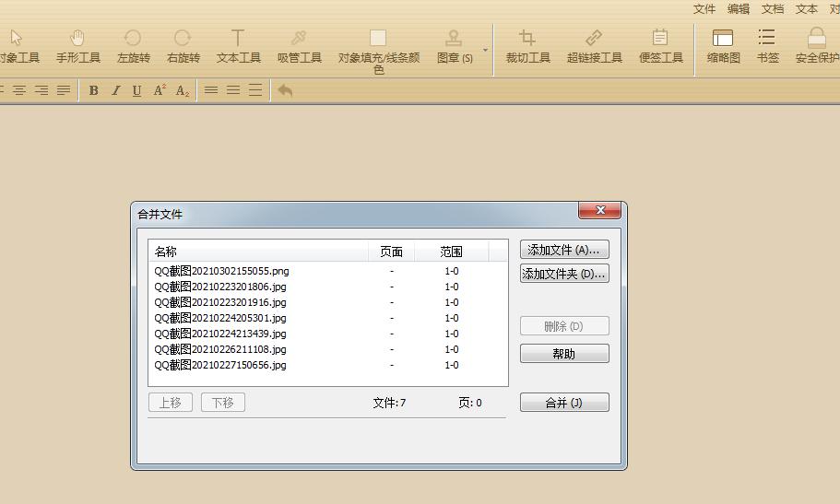840x504 pixels.
Task: Open the 文件 menu
Action: coord(704,9)
